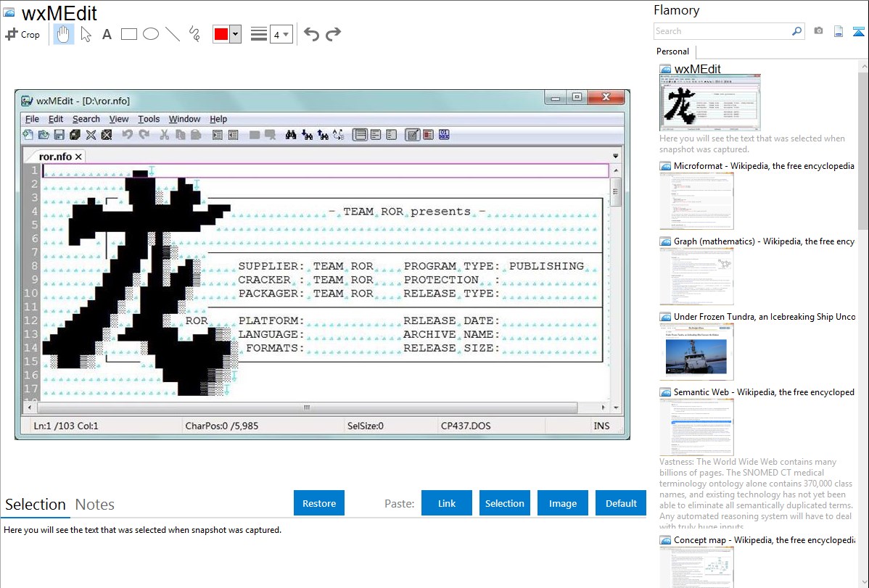Select the rectangle shape tool
Viewport: 869px width, 588px height.
pos(129,34)
